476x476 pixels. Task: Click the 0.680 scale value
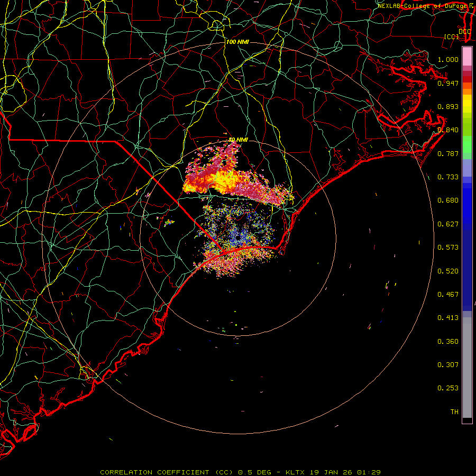point(448,200)
